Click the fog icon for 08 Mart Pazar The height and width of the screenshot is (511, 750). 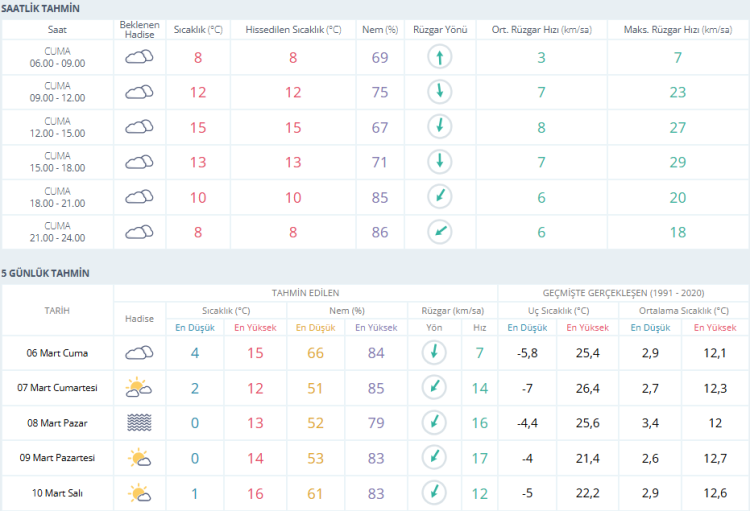click(x=139, y=422)
